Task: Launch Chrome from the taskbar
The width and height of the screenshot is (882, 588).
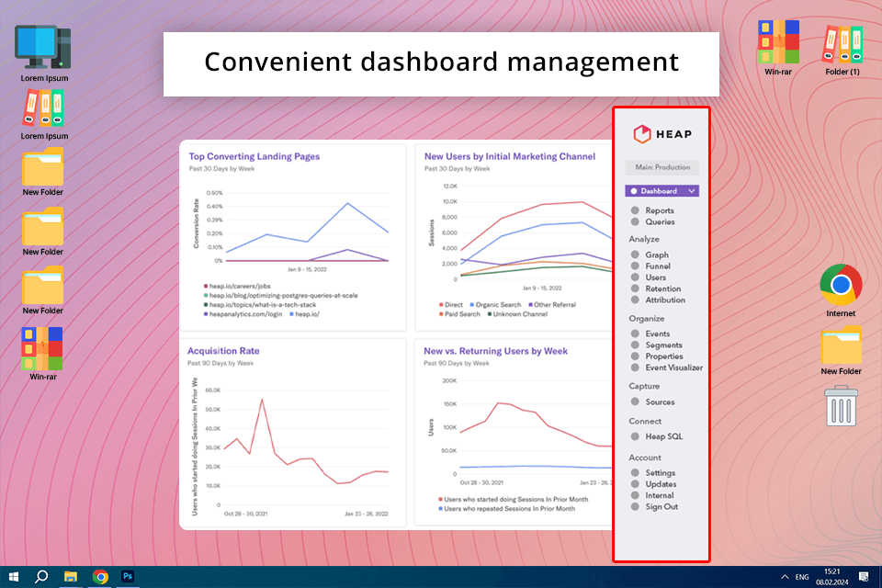Action: [100, 577]
